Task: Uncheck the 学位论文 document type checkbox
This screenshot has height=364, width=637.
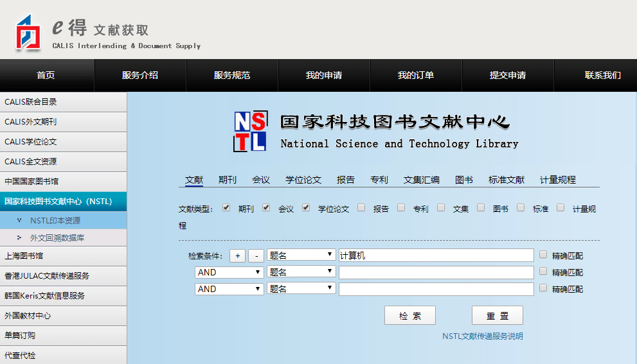Action: pyautogui.click(x=306, y=208)
